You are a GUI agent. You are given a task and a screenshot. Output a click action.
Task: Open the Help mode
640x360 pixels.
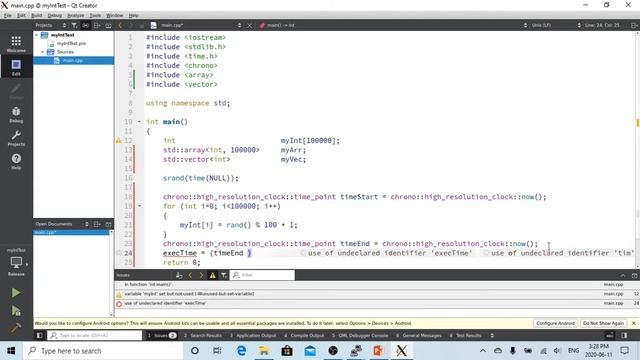[x=16, y=162]
